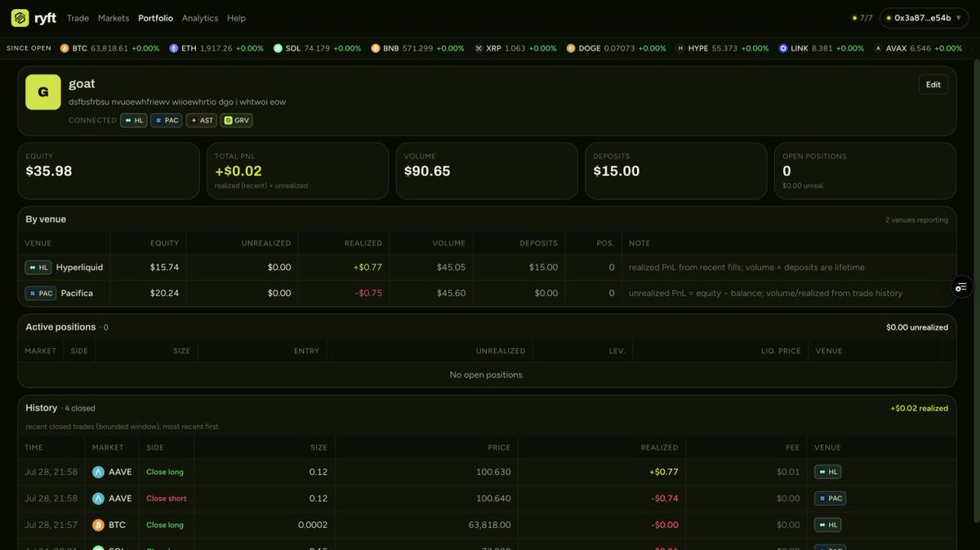Click the HL badge in the Hyperliquid row
The height and width of the screenshot is (550, 980).
38,267
